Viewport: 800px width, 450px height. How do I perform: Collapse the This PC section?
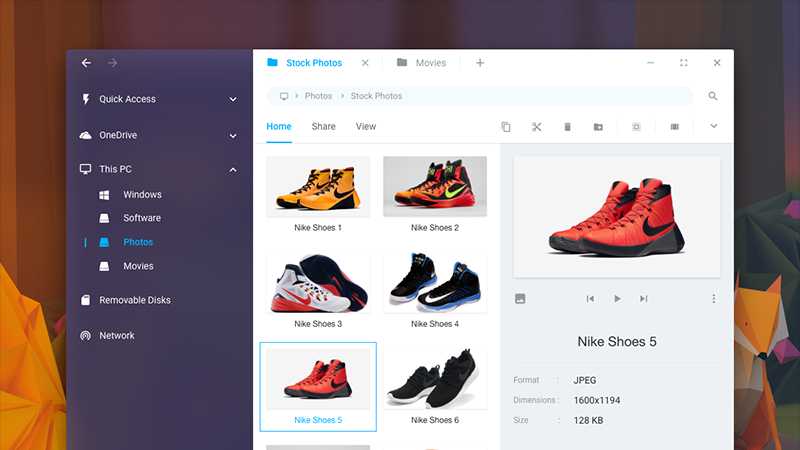(x=233, y=170)
